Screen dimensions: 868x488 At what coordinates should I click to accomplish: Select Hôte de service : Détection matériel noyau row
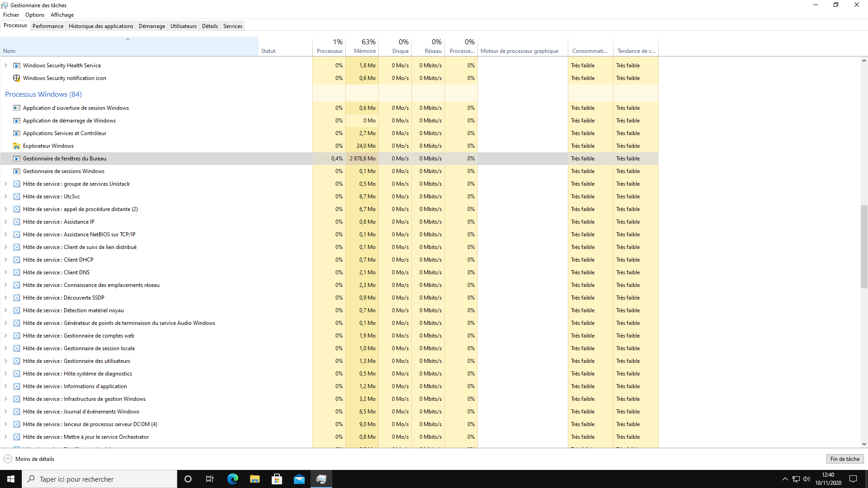pos(329,310)
